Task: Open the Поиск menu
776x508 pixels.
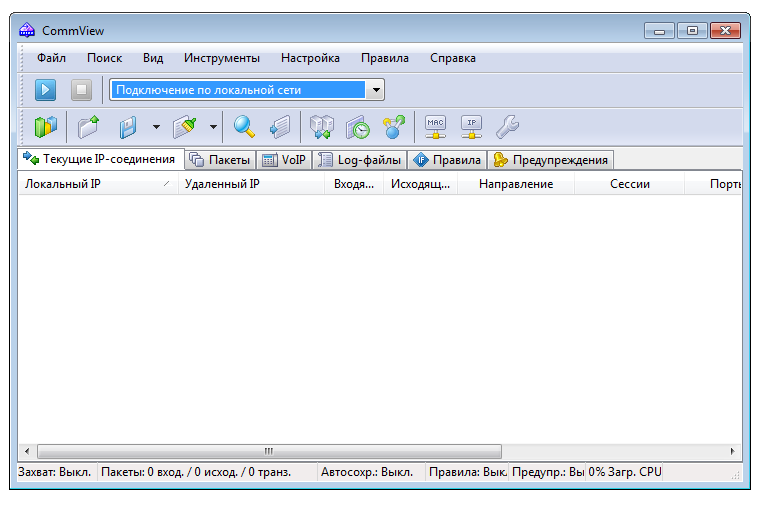Action: [104, 58]
